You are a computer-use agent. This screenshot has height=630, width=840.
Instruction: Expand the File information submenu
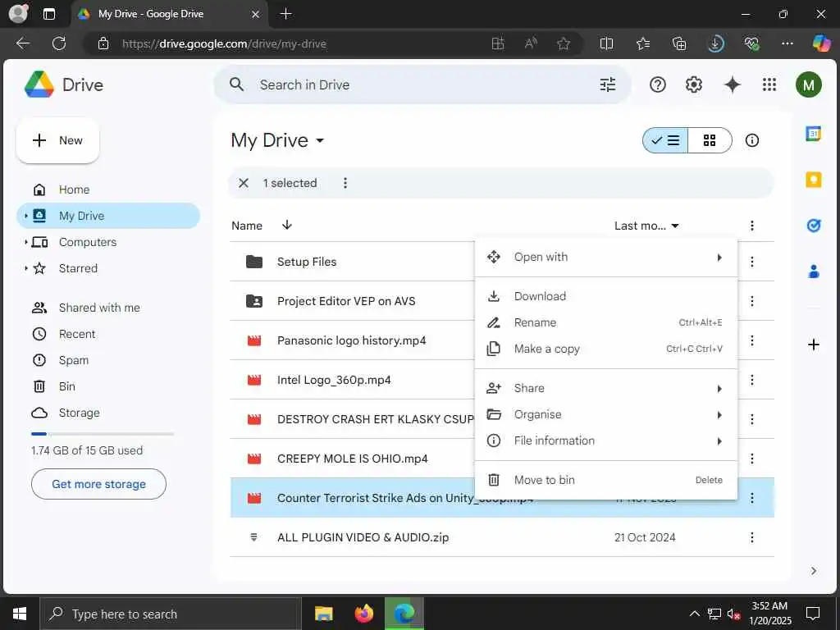606,441
